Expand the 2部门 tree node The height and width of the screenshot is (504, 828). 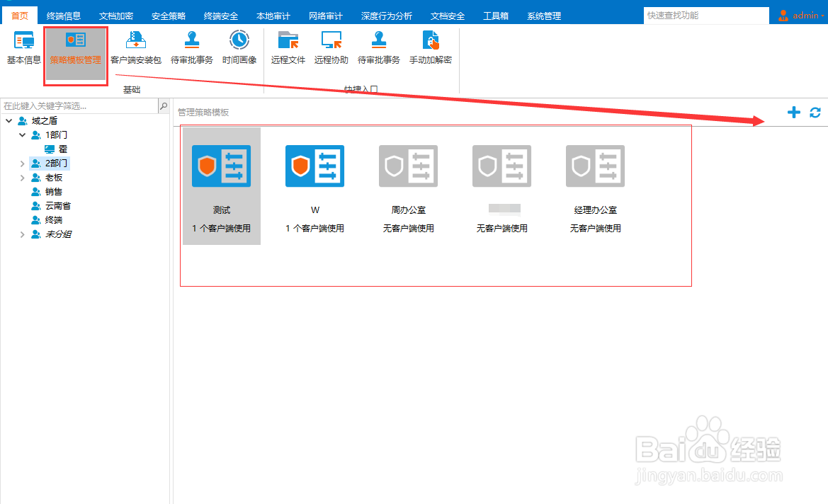coord(22,164)
